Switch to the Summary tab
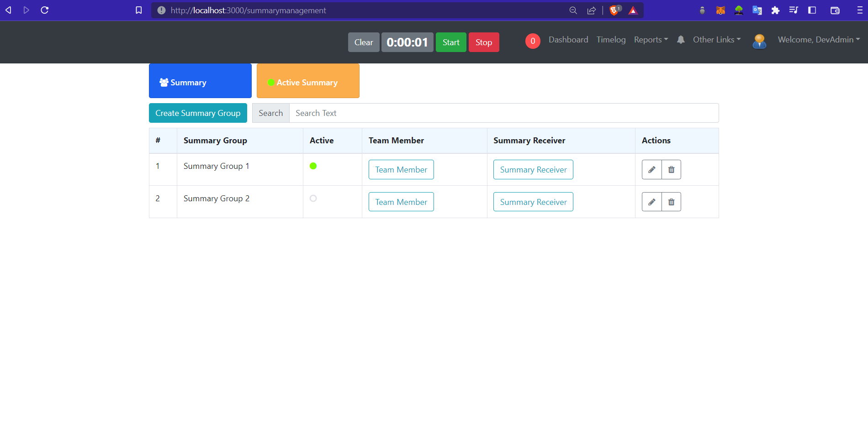Screen dimensions: 868x439 pyautogui.click(x=200, y=81)
